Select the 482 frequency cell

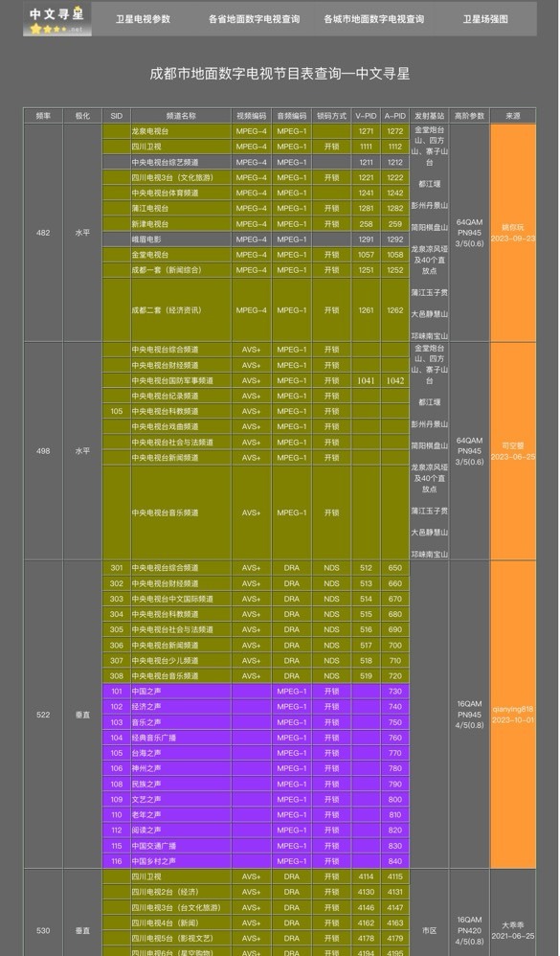point(43,233)
